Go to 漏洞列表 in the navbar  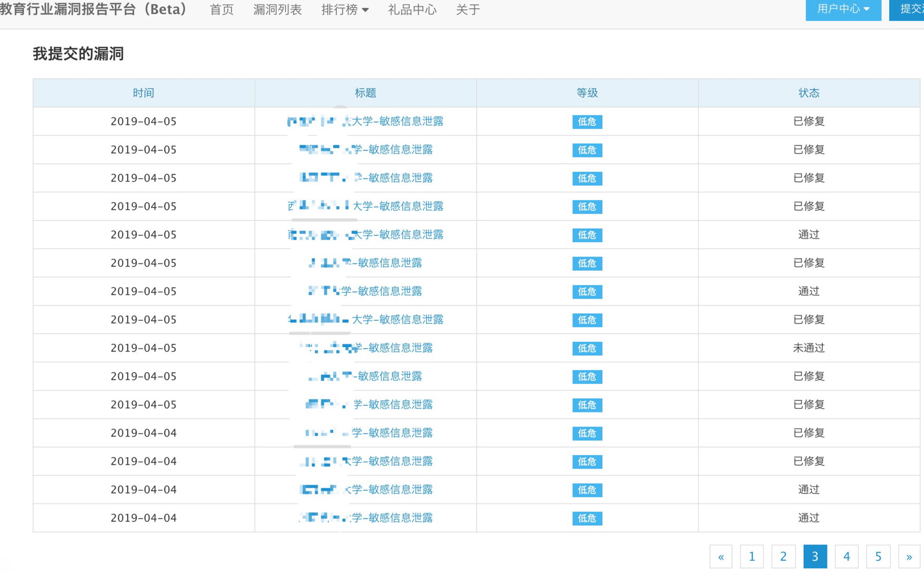(277, 9)
